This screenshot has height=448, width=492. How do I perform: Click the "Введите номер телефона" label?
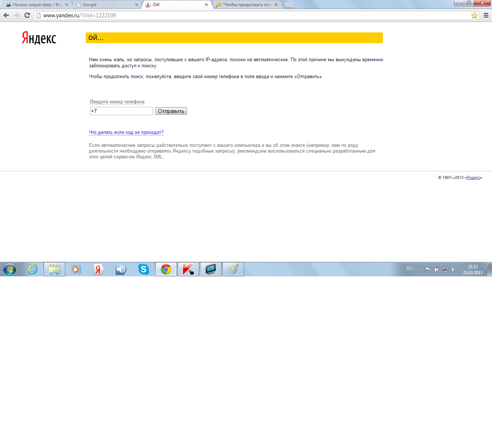coord(117,102)
